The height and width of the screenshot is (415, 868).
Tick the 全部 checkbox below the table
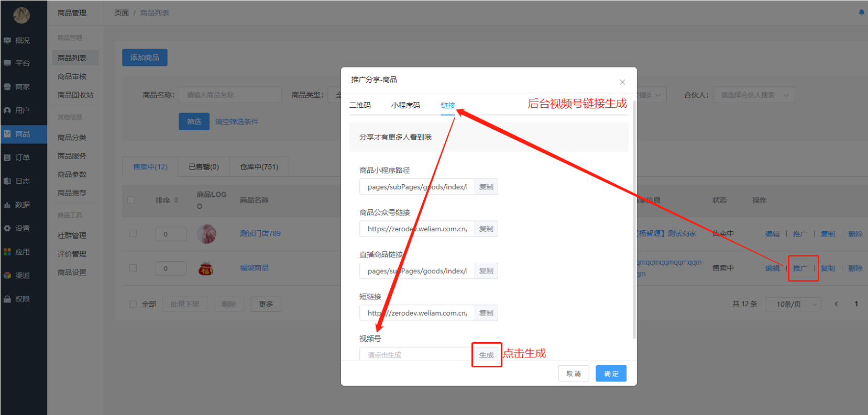[x=133, y=304]
